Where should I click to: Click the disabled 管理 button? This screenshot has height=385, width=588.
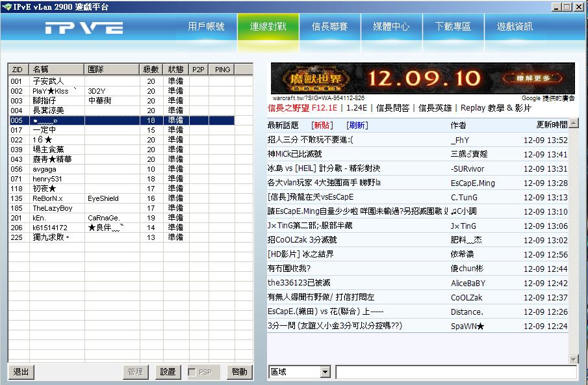point(135,372)
